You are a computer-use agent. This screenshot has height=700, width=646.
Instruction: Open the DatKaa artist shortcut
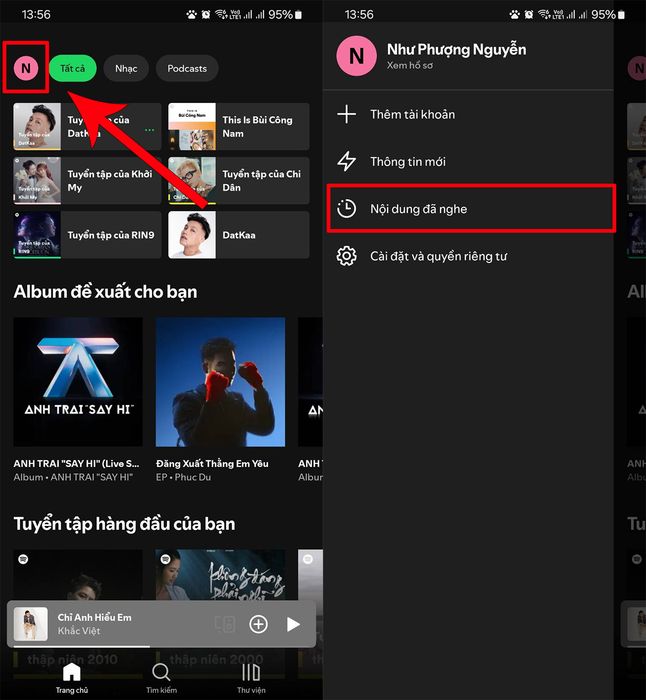click(239, 235)
